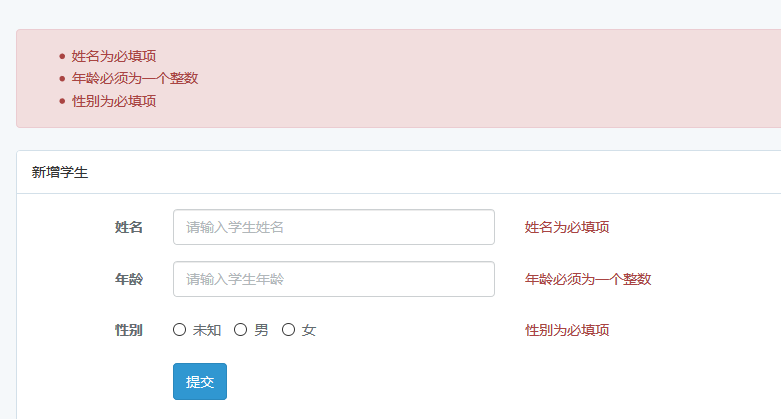The width and height of the screenshot is (781, 419).
Task: Click the 新增学生 panel heading
Action: [x=60, y=172]
